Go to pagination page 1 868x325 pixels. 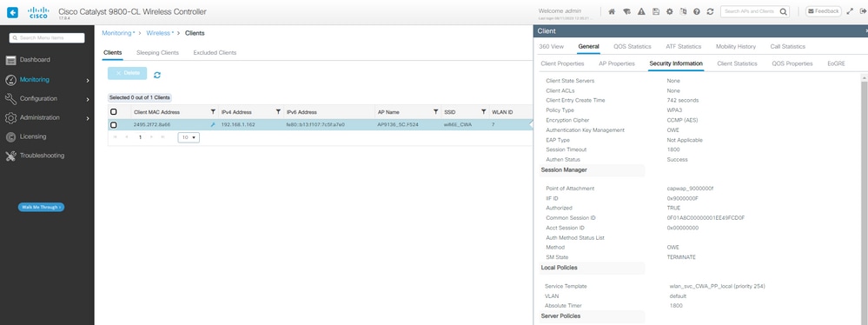click(x=140, y=137)
